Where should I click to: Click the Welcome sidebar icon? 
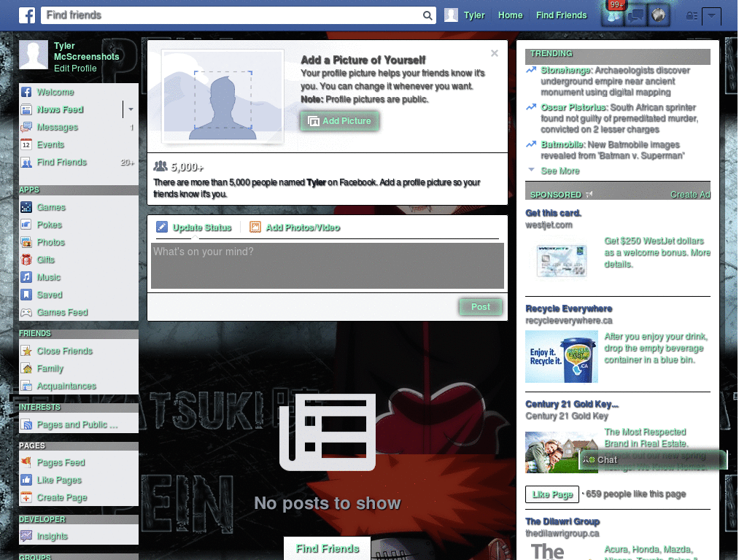[x=26, y=92]
